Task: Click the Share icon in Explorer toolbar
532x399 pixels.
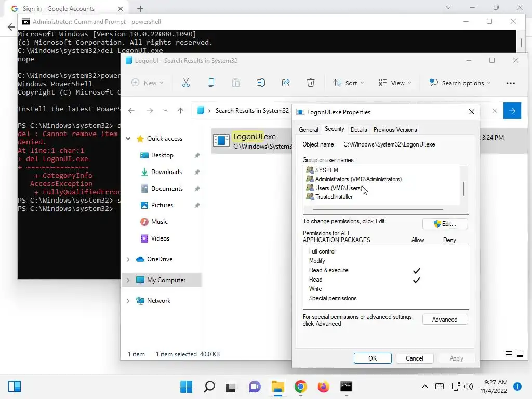Action: 286,83
